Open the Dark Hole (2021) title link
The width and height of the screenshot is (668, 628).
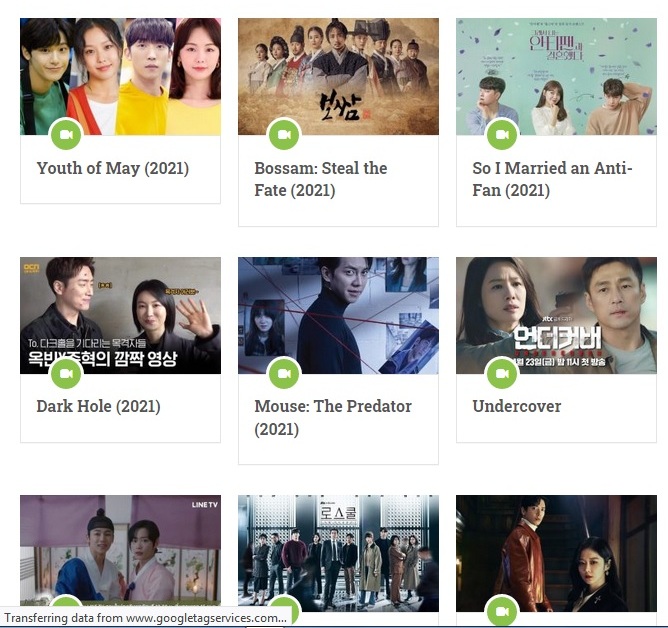tap(98, 406)
